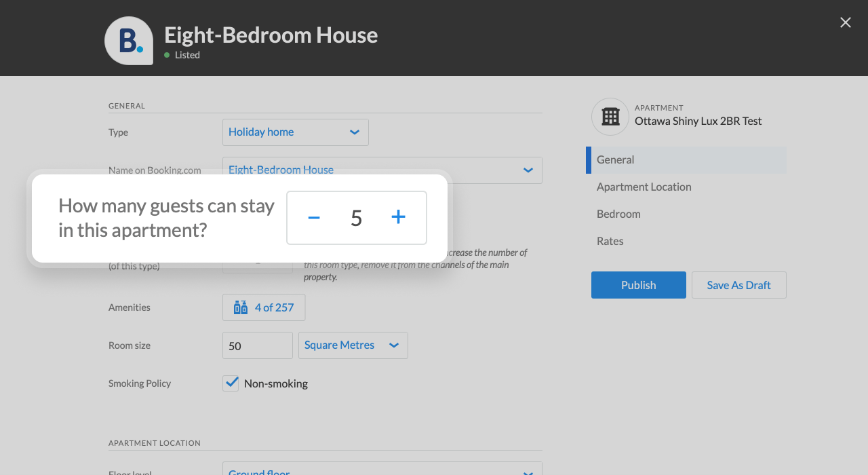Toggle the Non-smoking checkbox
Image resolution: width=868 pixels, height=475 pixels.
click(x=231, y=383)
